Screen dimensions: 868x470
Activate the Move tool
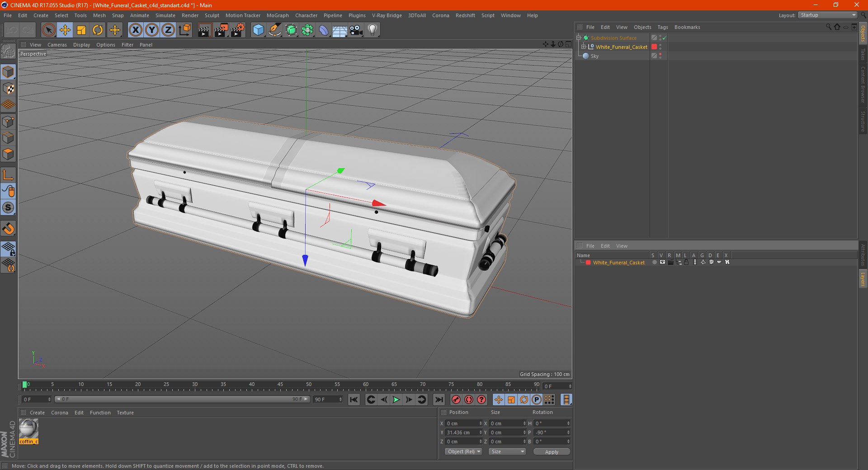[x=65, y=30]
